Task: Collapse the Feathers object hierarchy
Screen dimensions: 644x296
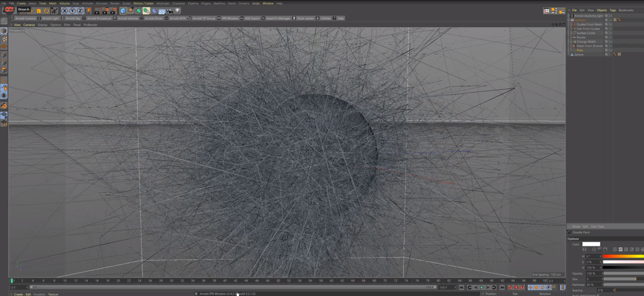Action: pos(569,20)
